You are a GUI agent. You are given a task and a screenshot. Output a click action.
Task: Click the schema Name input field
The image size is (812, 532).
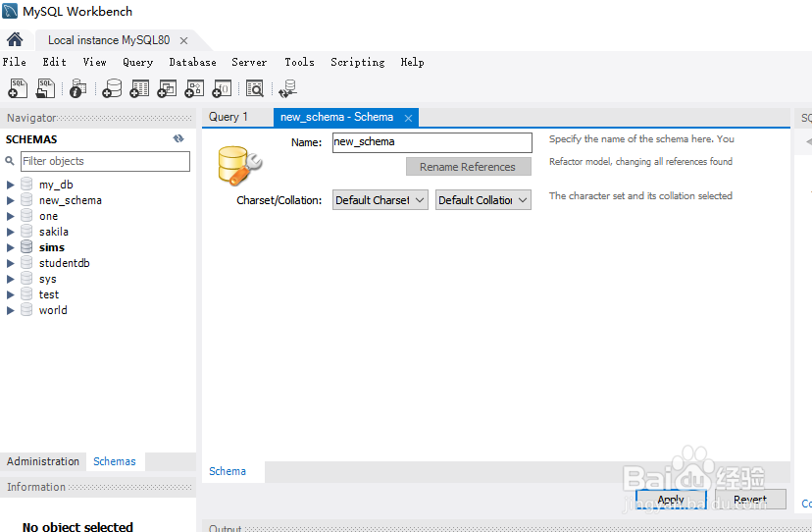pos(431,142)
